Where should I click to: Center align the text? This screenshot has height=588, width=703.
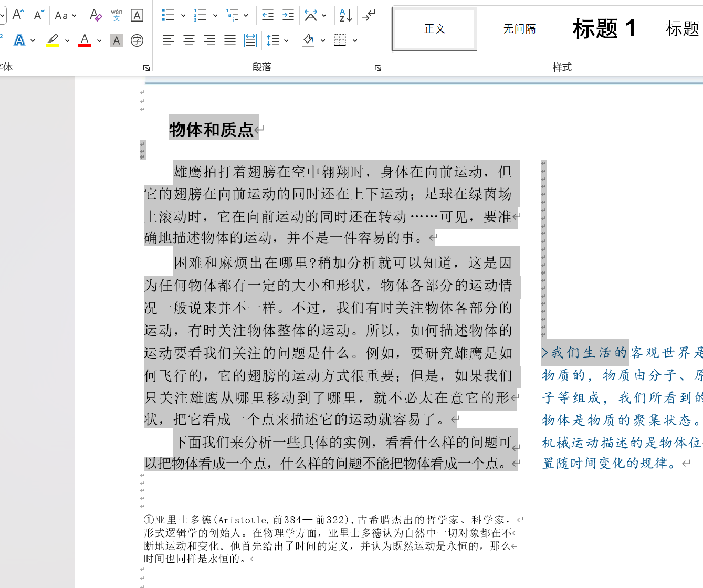pos(188,40)
